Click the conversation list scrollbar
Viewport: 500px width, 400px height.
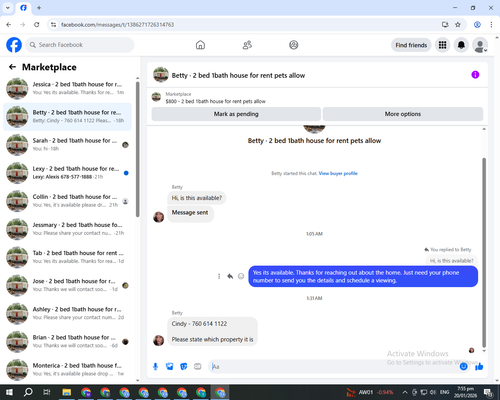pos(138,150)
